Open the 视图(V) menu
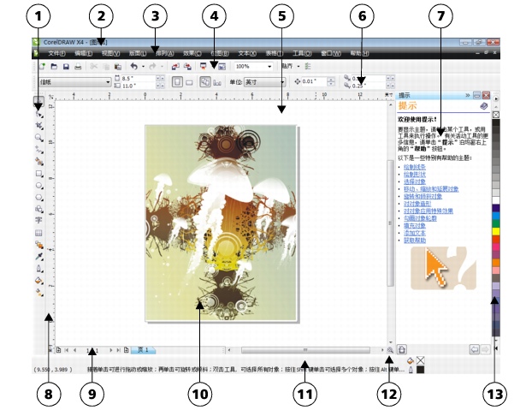The image size is (532, 410). pos(111,53)
